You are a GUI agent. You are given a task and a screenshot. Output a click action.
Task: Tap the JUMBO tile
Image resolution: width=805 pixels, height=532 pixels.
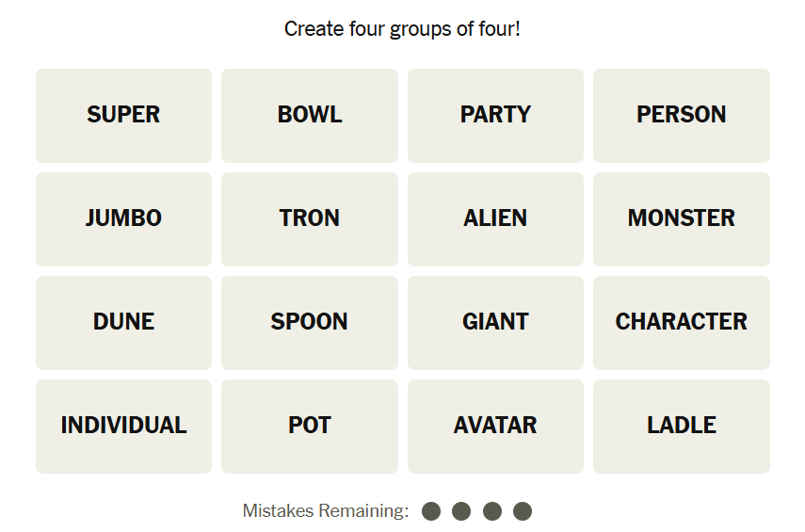[123, 218]
